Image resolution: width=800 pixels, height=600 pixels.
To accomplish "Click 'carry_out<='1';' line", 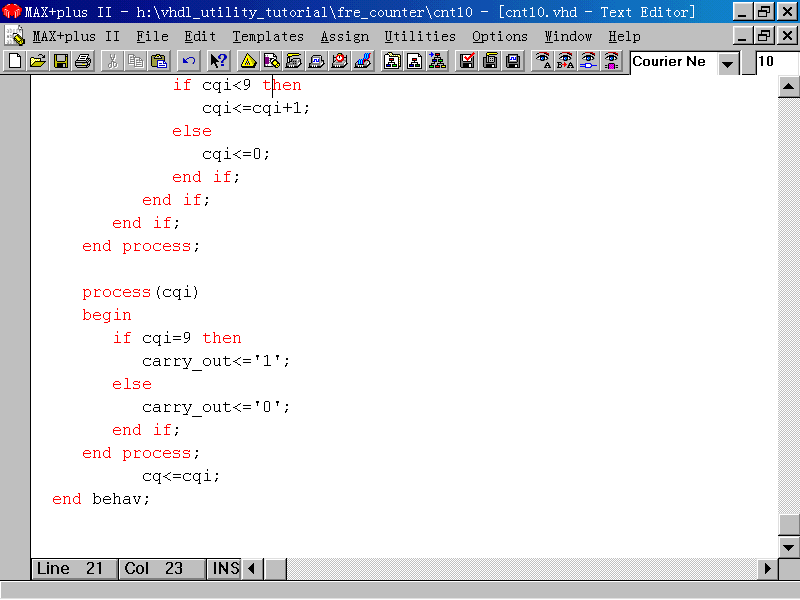I will 216,361.
